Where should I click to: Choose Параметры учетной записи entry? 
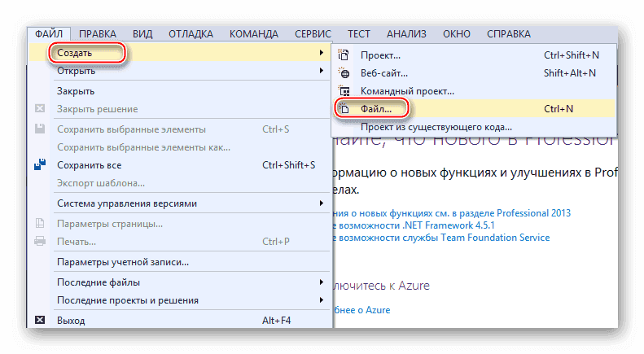[x=123, y=262]
